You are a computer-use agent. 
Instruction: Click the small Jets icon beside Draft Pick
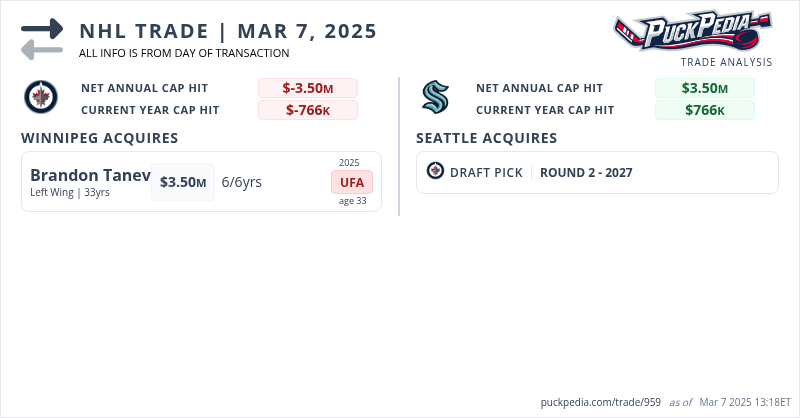click(x=435, y=172)
